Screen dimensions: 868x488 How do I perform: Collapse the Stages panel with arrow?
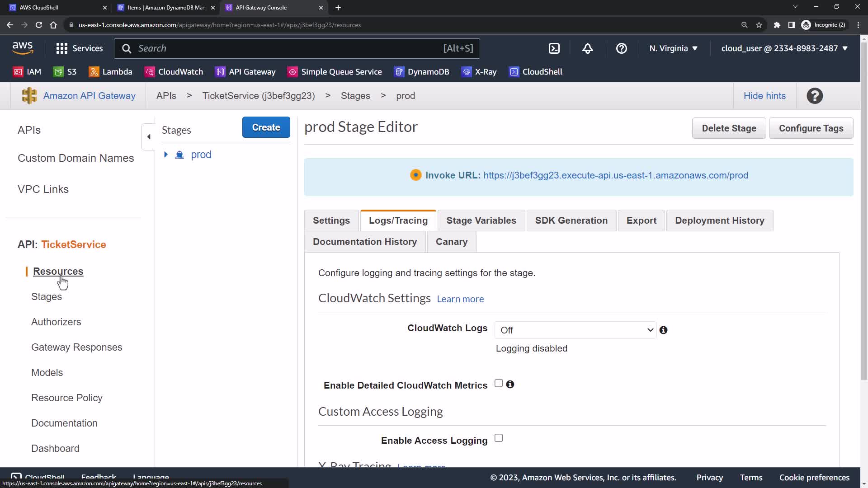click(x=149, y=136)
